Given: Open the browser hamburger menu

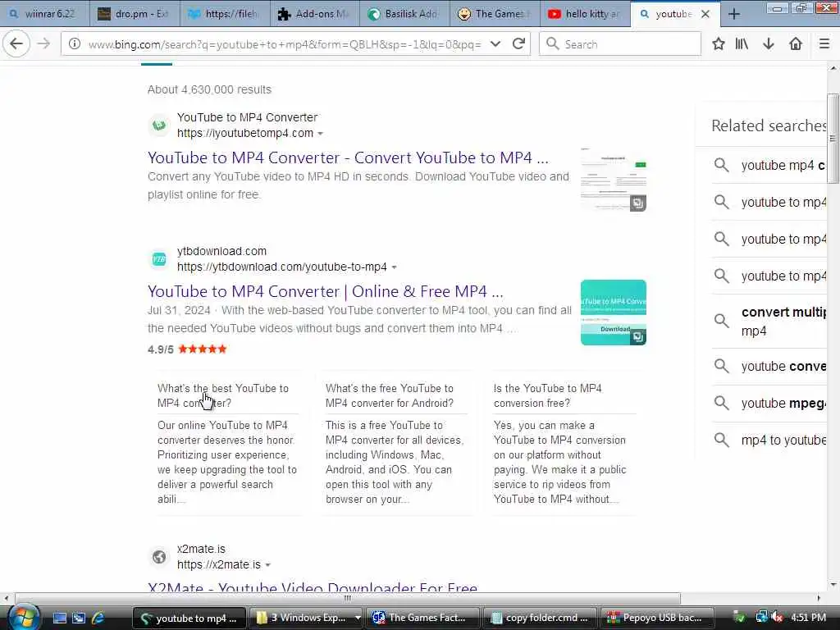Looking at the screenshot, I should click(x=824, y=44).
